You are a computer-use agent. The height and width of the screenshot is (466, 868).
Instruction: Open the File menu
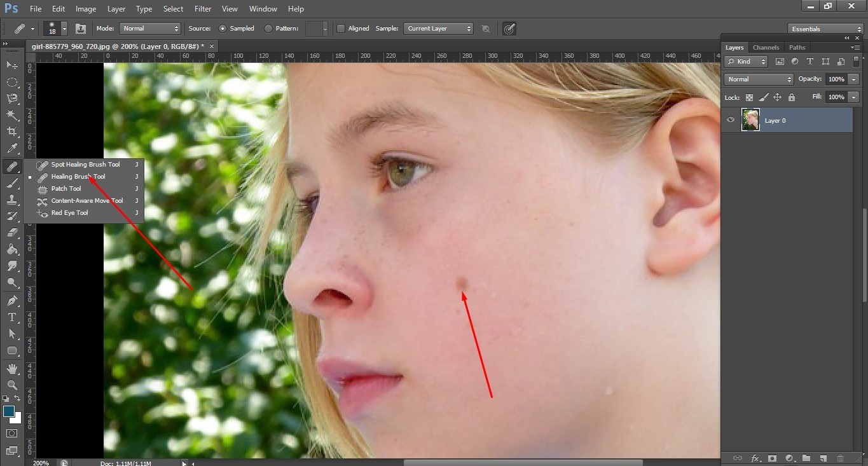(x=36, y=9)
